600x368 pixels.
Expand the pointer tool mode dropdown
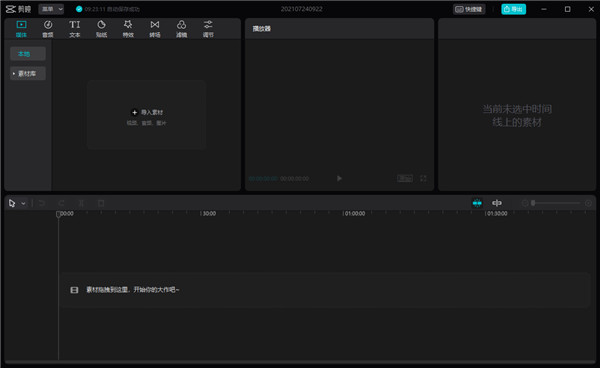pos(23,203)
